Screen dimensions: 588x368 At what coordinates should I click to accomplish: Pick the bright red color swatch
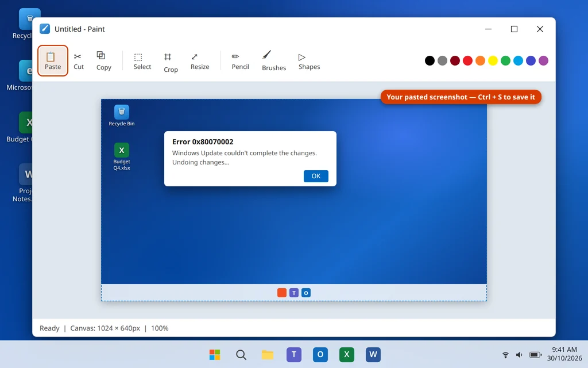click(467, 60)
